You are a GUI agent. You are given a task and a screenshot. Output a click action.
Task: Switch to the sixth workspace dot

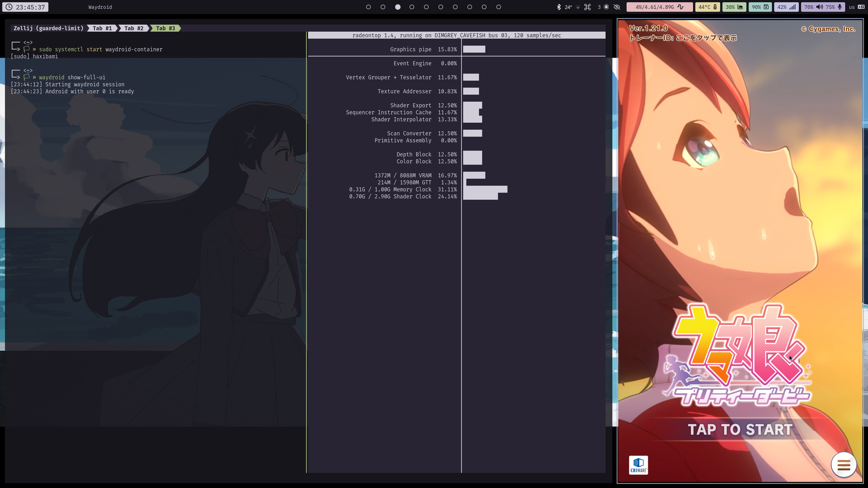[x=441, y=7]
